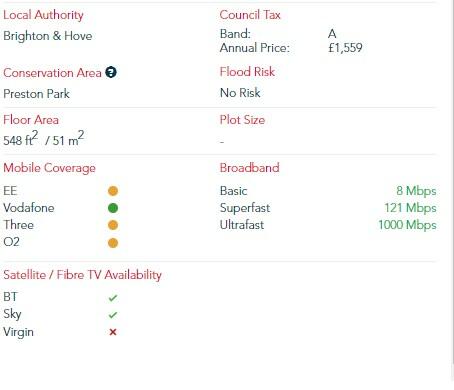The height and width of the screenshot is (390, 454).
Task: Select the Mobile Coverage heading
Action: pyautogui.click(x=49, y=168)
